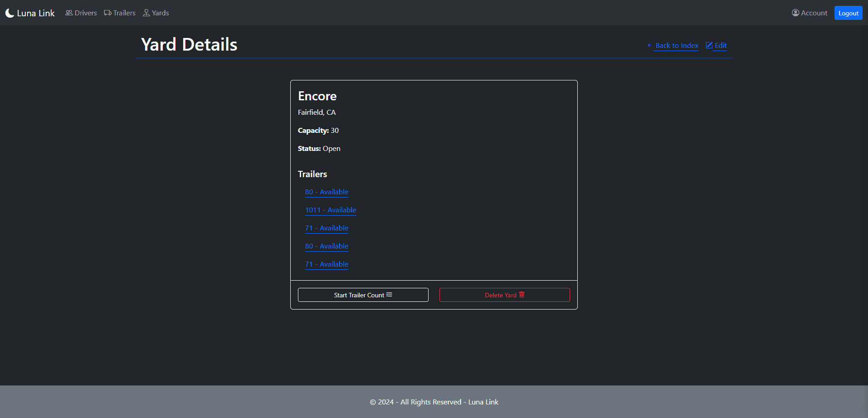Click the list icon on Start Trailer Count

point(389,295)
